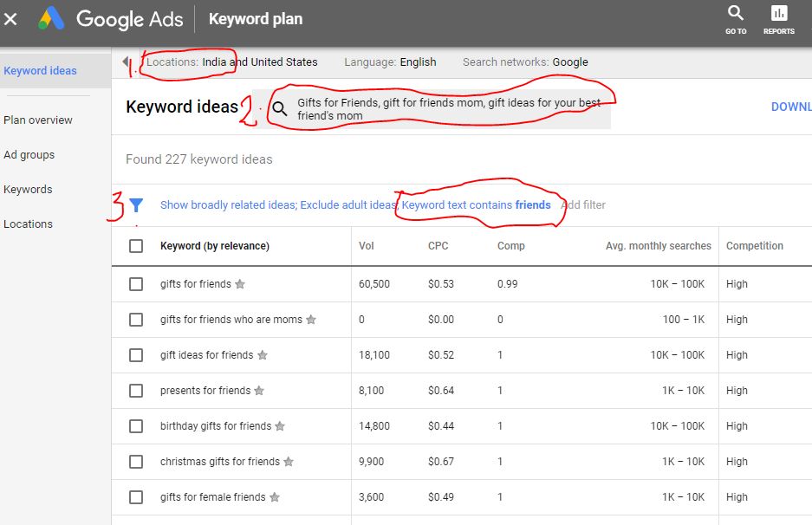Click keyword birthday gifts for friends

(216, 426)
